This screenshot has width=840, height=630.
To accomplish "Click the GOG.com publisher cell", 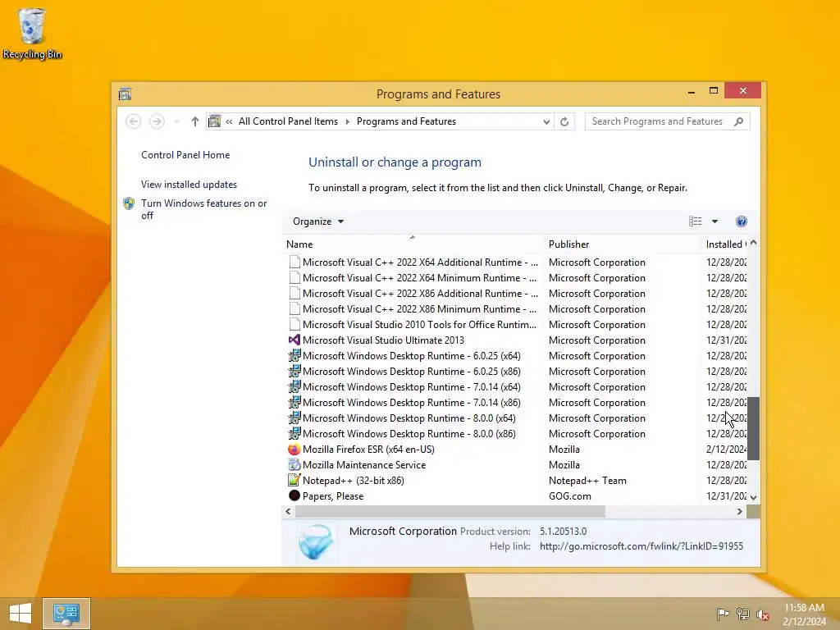I will (570, 495).
